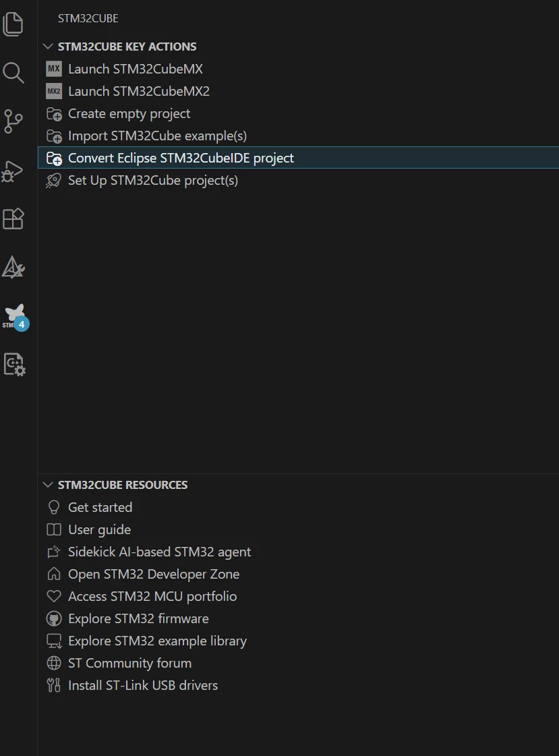Screen dimensions: 559x756
Task: Choose Convert Eclipse STM32CubeIDE project
Action: coord(298,158)
